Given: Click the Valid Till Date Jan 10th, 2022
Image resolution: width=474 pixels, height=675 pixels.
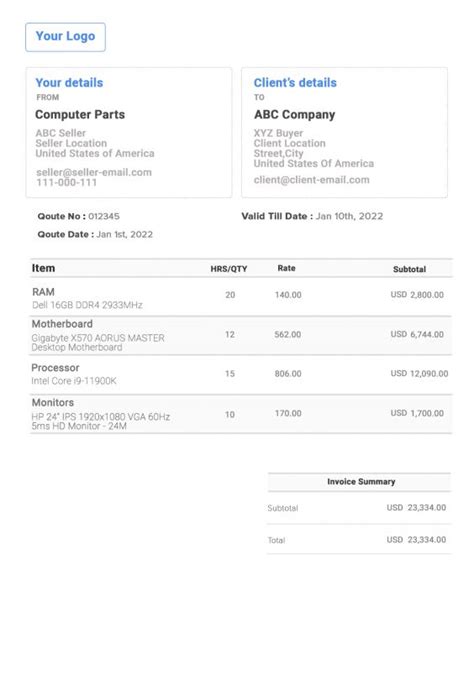Looking at the screenshot, I should pos(349,216).
